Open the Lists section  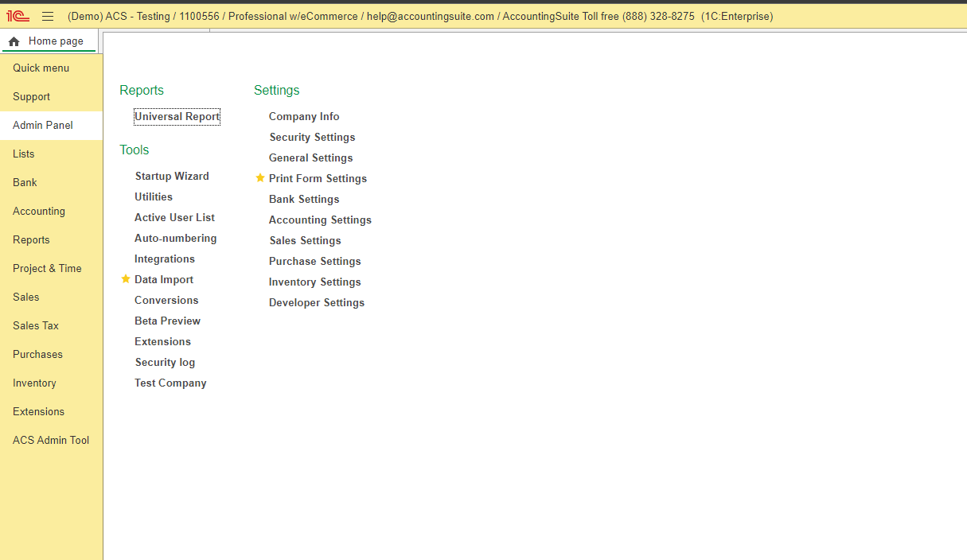tap(52, 154)
